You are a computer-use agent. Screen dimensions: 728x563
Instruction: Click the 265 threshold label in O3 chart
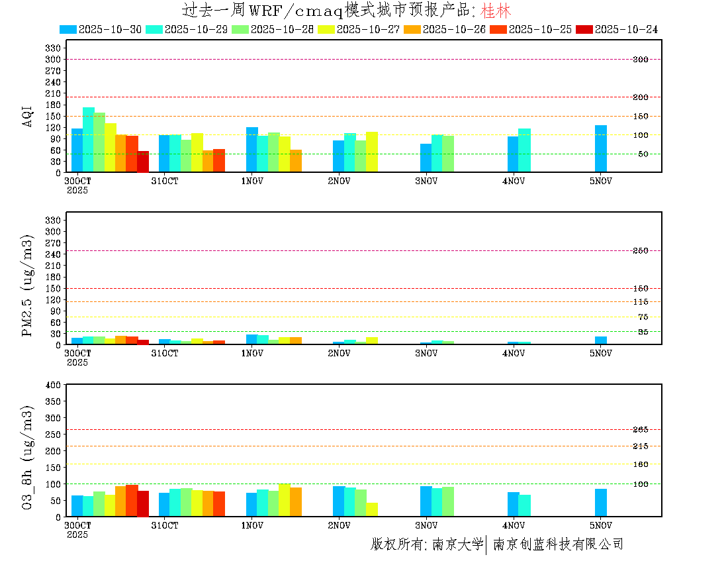pyautogui.click(x=640, y=430)
